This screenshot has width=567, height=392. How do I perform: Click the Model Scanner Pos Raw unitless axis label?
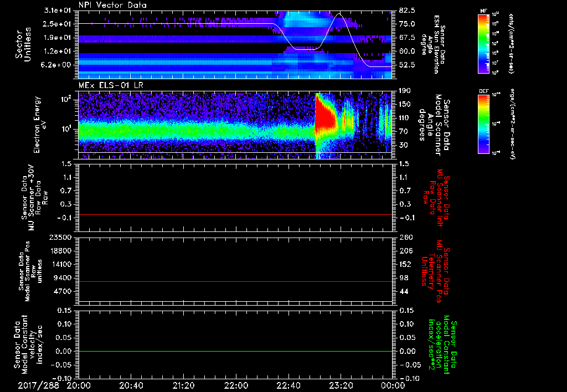30,271
